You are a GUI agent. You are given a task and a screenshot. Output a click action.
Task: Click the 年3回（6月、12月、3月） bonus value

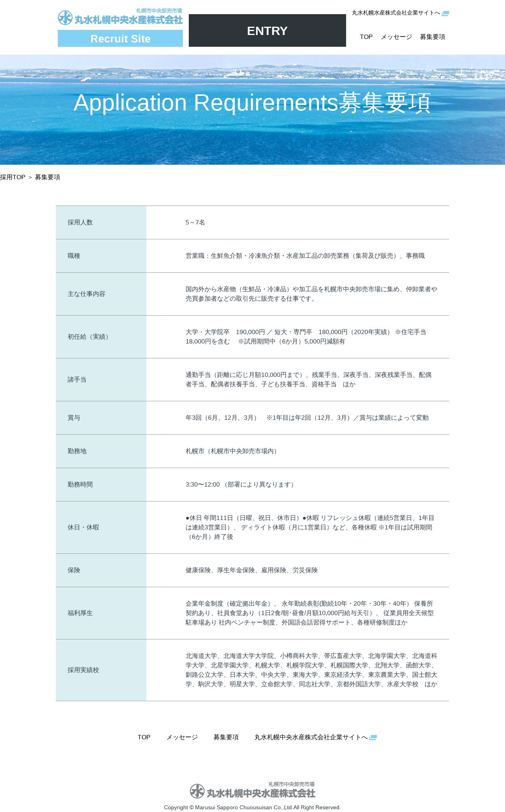point(307,418)
